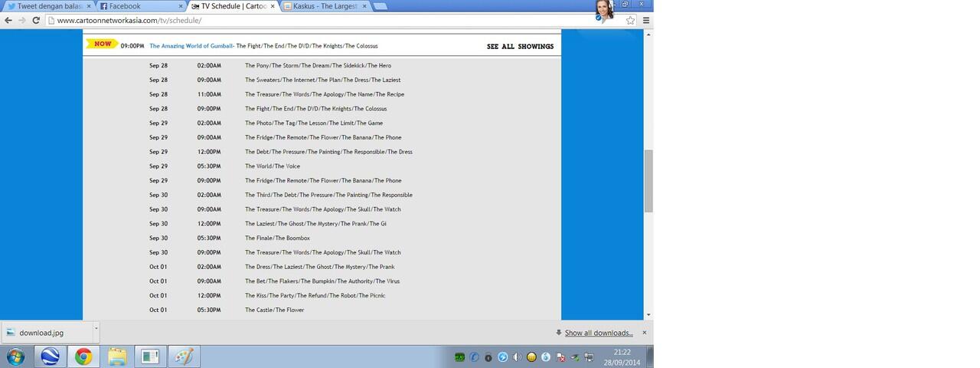The image size is (980, 368).
Task: Click The World/The Voice episode text
Action: (273, 166)
